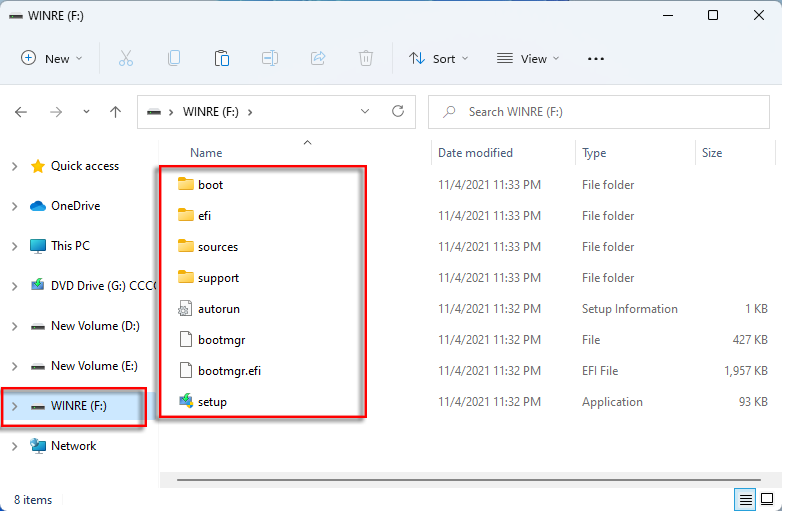This screenshot has width=786, height=511.
Task: Click the Delete trash can icon
Action: pos(366,59)
